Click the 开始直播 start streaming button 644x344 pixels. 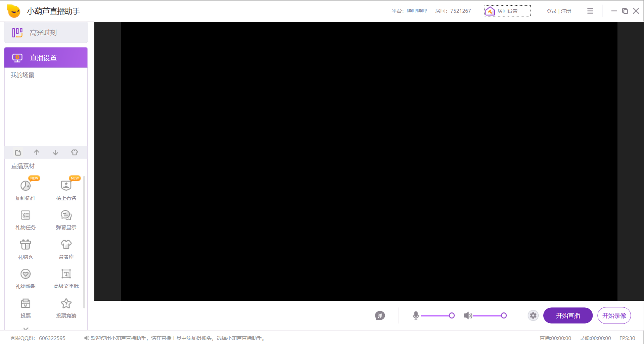click(568, 315)
